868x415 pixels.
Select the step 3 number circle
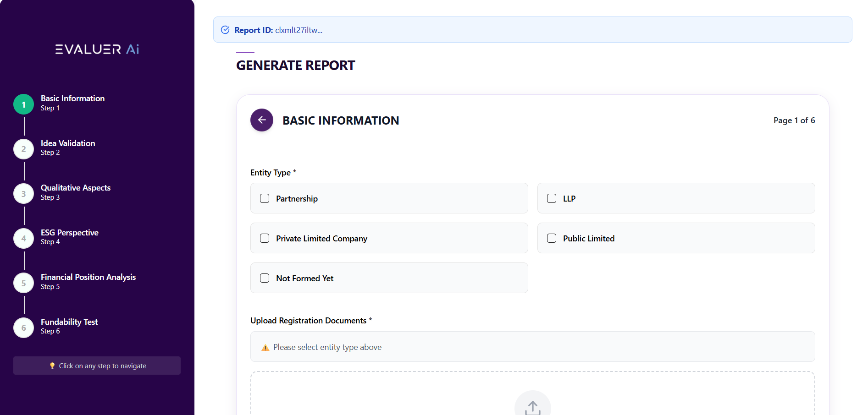[24, 194]
